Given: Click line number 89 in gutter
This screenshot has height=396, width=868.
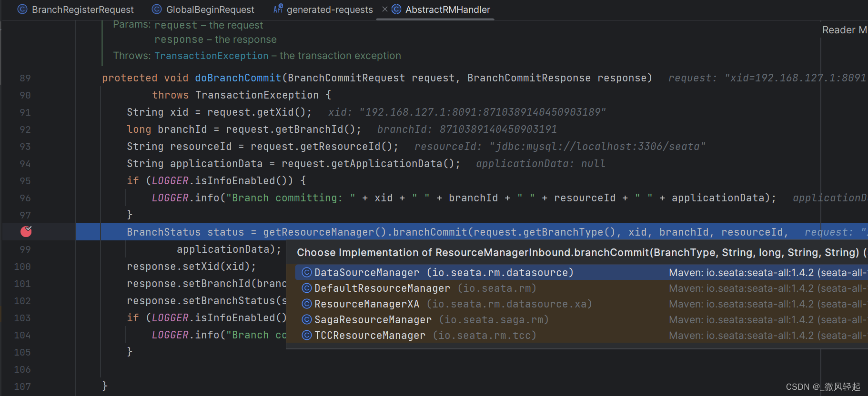Looking at the screenshot, I should pos(25,78).
